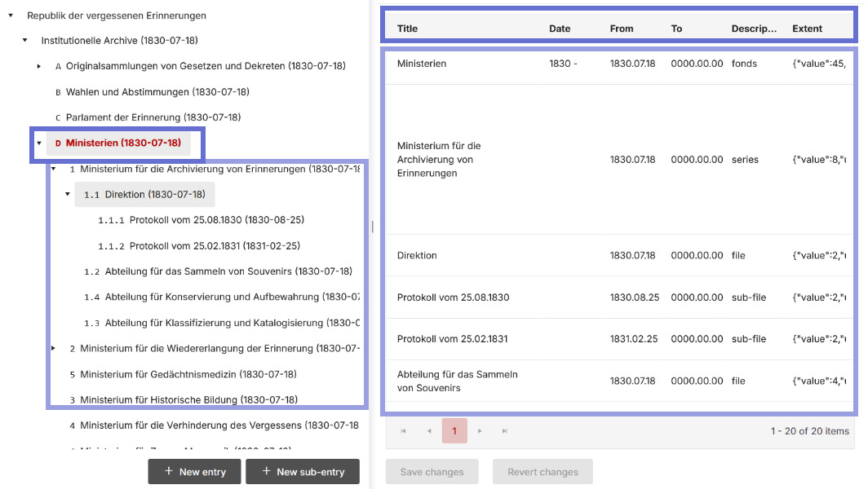868x489 pixels.
Task: Select page 1 in the pager
Action: (x=454, y=431)
